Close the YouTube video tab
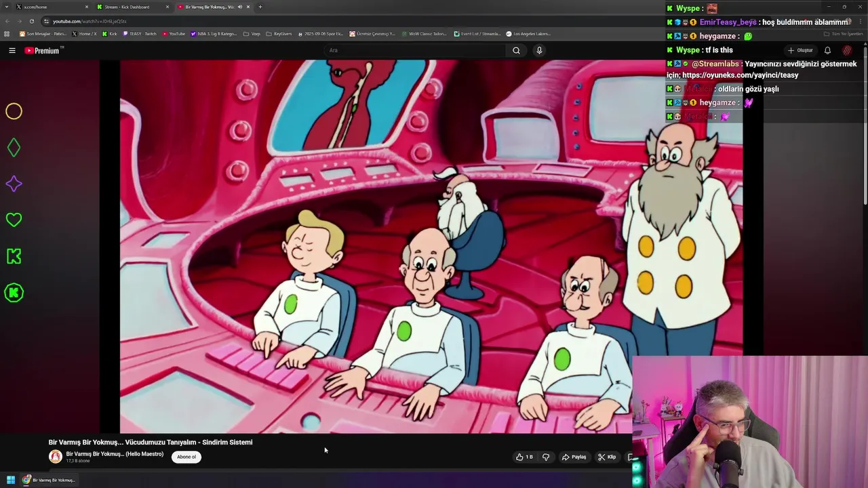The width and height of the screenshot is (868, 488). point(248,7)
